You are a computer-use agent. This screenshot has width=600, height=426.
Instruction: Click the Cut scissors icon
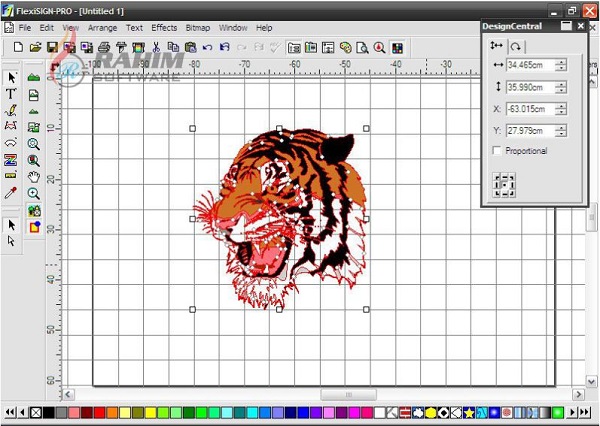click(x=156, y=47)
